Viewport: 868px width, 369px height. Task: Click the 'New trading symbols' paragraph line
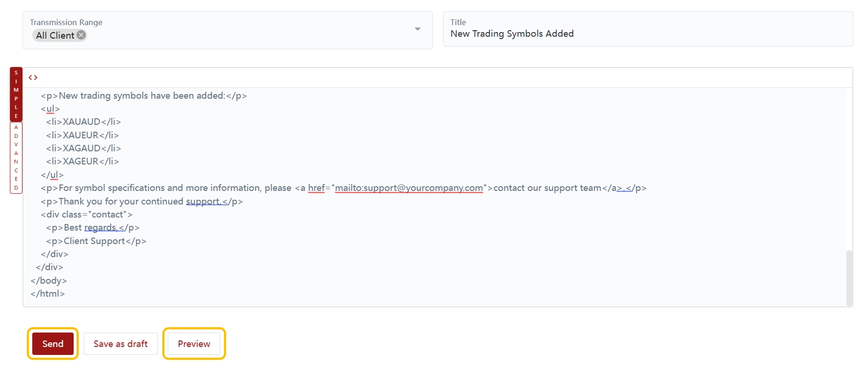(x=144, y=96)
